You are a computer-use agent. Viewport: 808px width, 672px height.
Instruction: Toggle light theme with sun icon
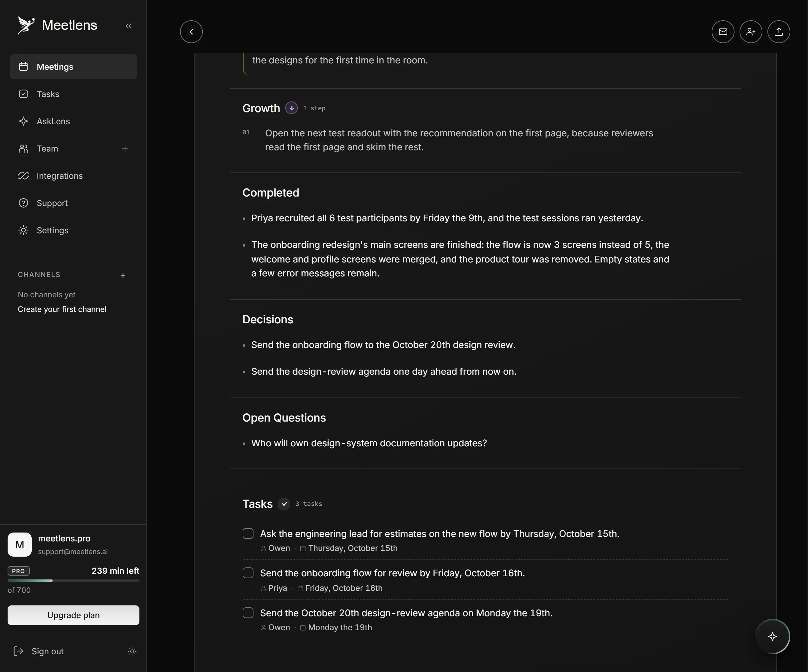tap(132, 651)
